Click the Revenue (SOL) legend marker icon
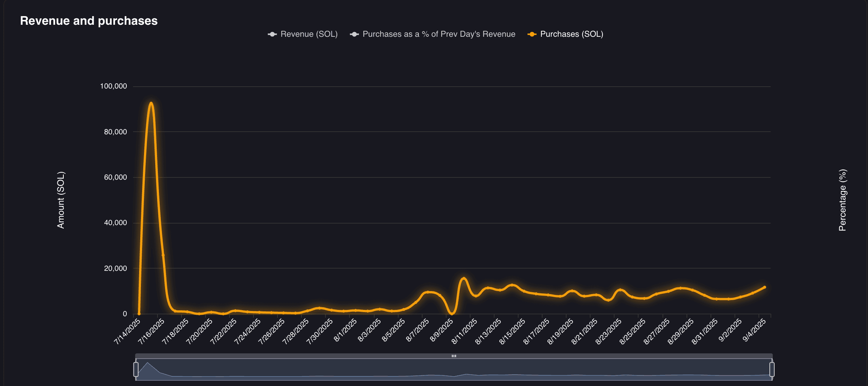The width and height of the screenshot is (868, 386). point(271,34)
